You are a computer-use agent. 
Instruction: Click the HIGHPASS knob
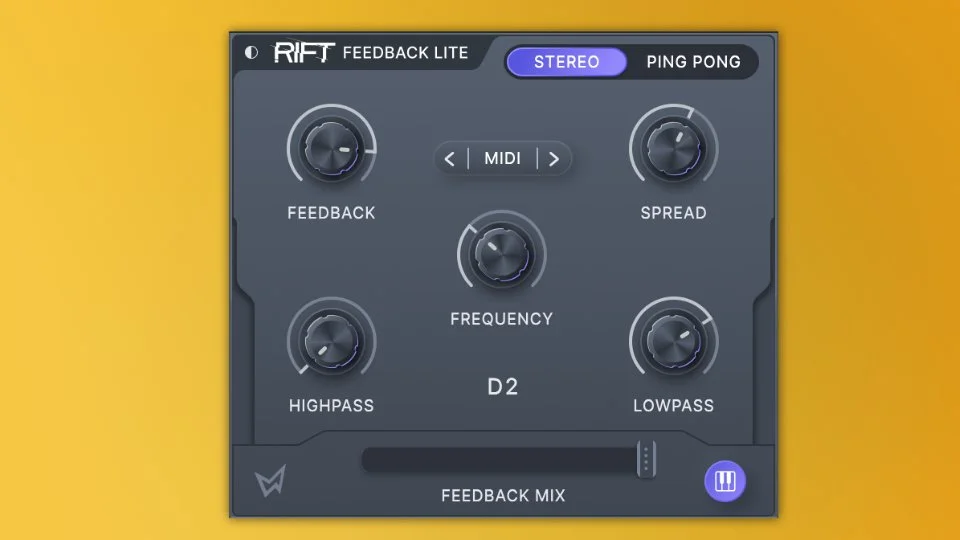331,342
